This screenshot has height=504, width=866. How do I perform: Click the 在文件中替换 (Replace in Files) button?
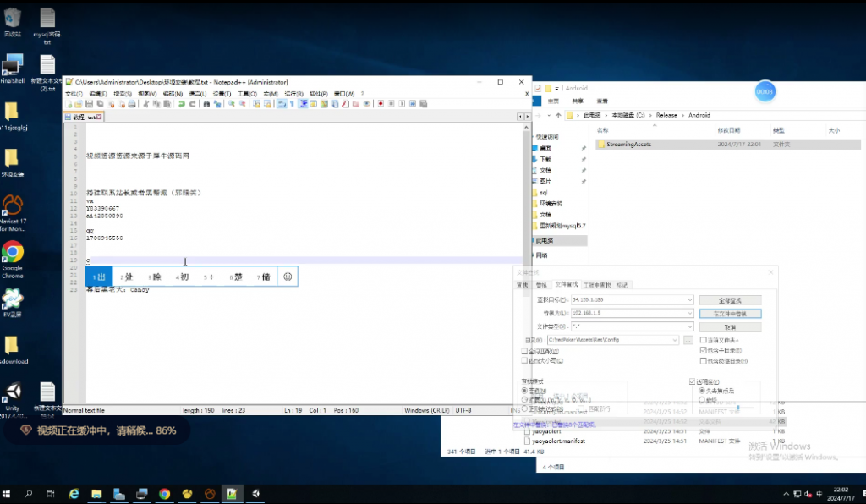[x=730, y=313]
